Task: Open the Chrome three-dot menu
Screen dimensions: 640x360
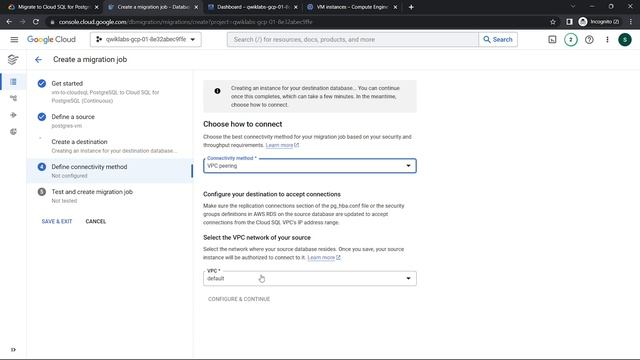Action: click(x=631, y=22)
